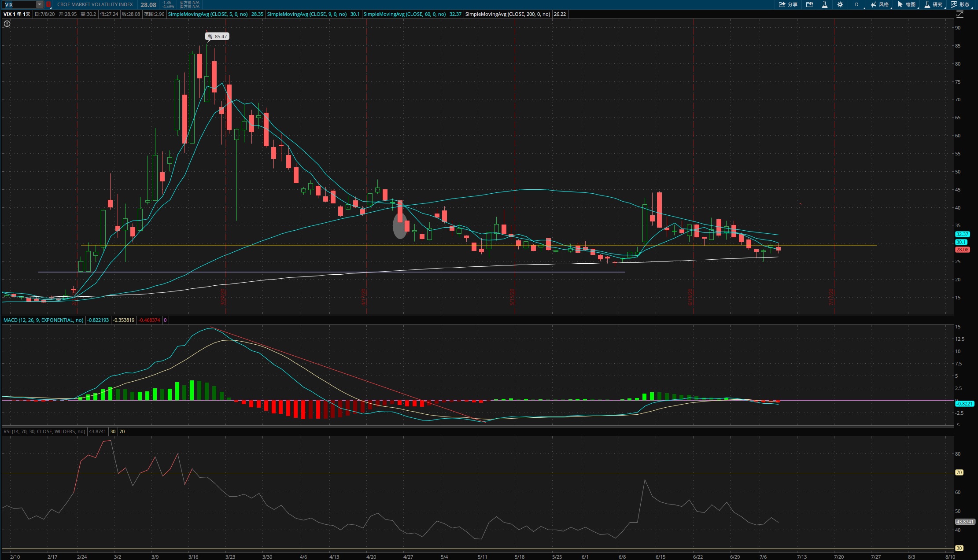Click the RSI axis 70 overbought bubble

click(x=959, y=472)
